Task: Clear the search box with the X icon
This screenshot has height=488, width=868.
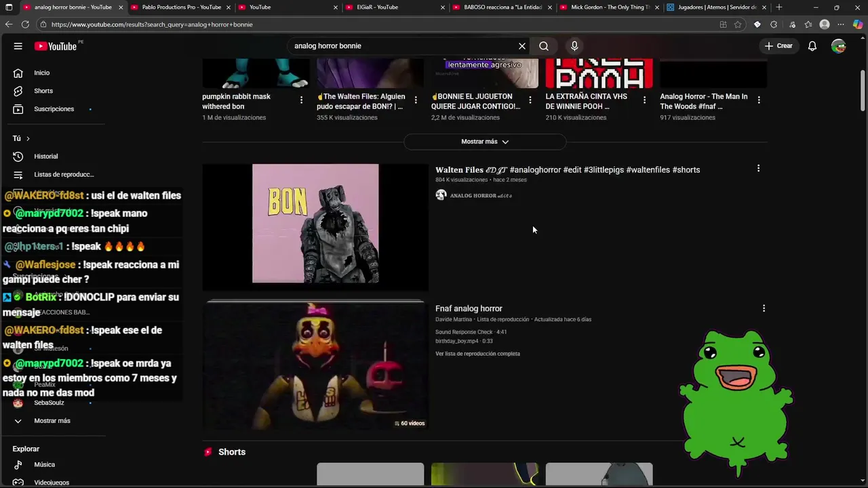Action: (x=522, y=46)
